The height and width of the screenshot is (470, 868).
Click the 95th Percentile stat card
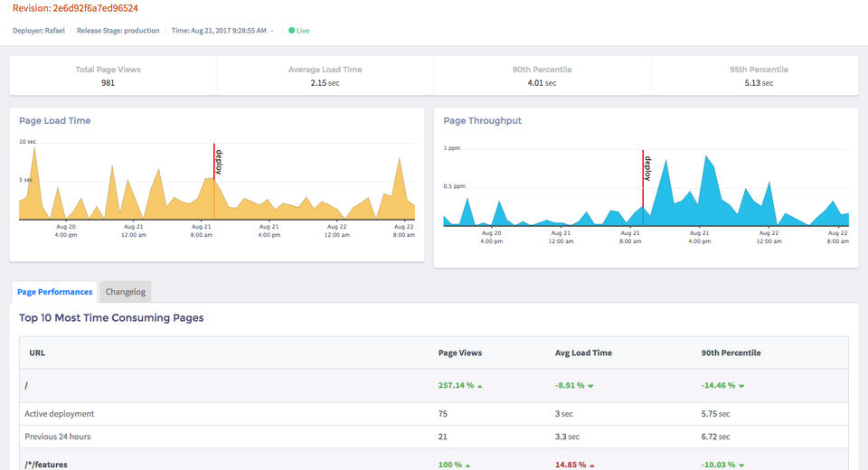[758, 76]
